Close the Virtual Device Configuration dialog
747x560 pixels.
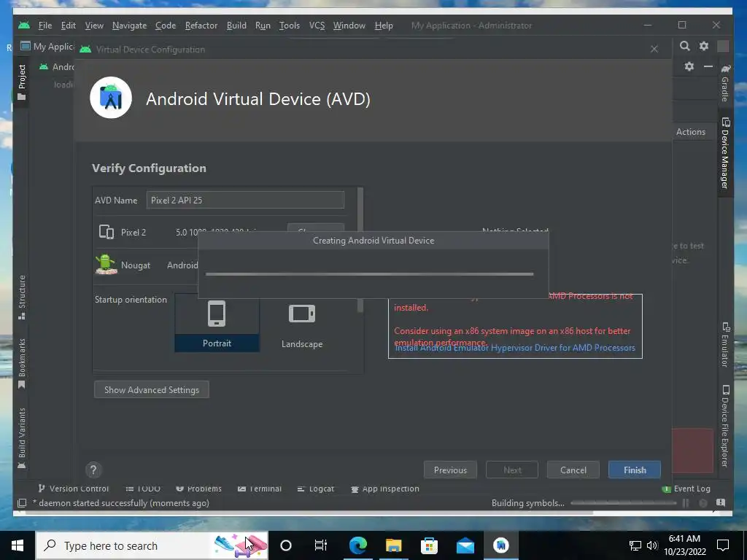(654, 49)
